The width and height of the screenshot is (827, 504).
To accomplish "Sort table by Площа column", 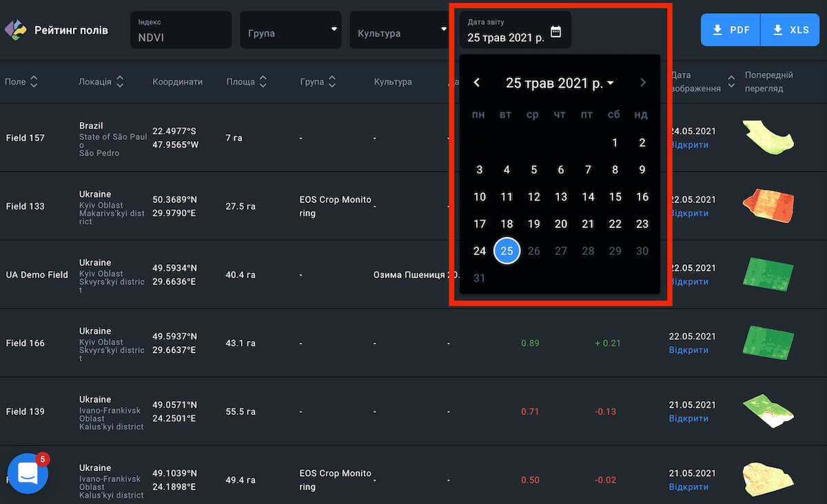I will click(262, 82).
